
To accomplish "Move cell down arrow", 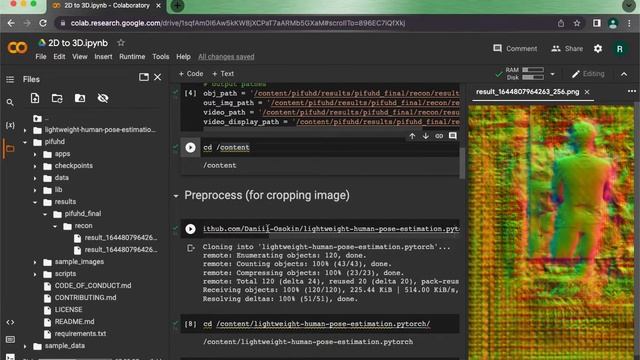I will point(426,136).
